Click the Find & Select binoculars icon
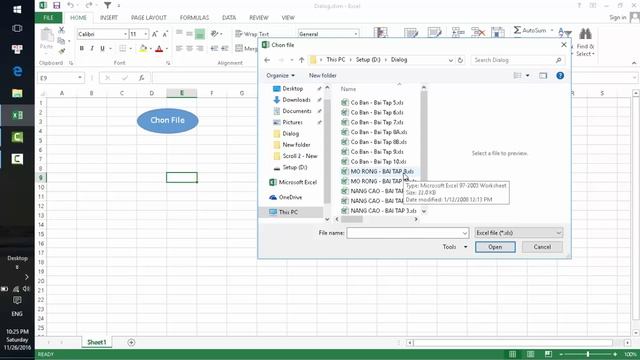This screenshot has height=360, width=640. click(x=585, y=33)
